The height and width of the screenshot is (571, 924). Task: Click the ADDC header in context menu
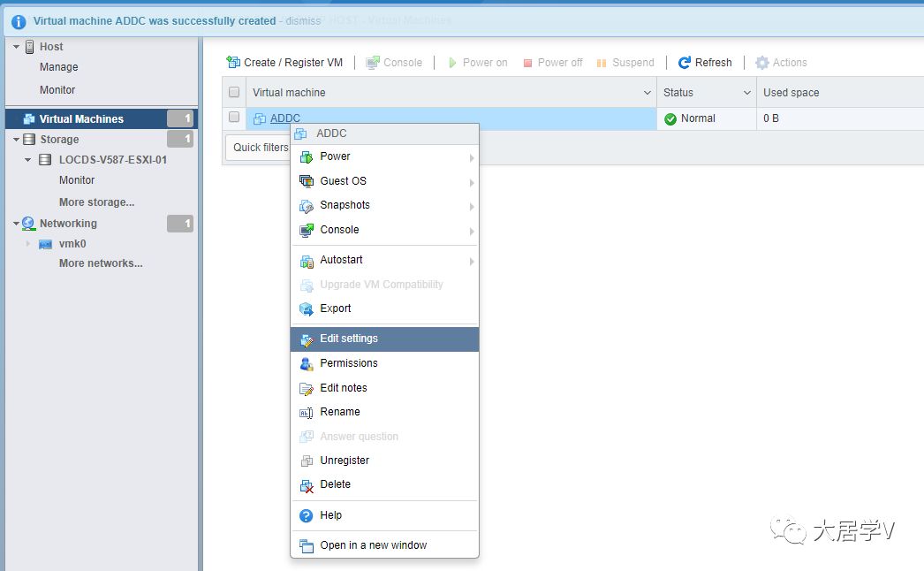coord(384,133)
